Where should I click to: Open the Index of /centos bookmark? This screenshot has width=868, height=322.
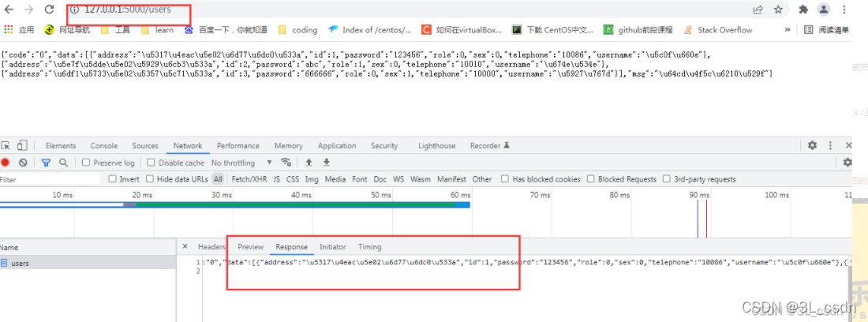click(x=370, y=30)
